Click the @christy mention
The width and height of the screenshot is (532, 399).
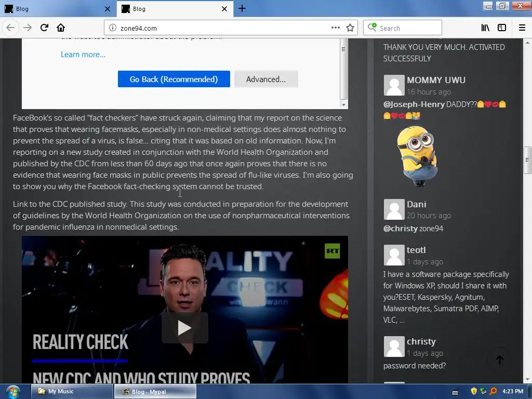pos(401,229)
